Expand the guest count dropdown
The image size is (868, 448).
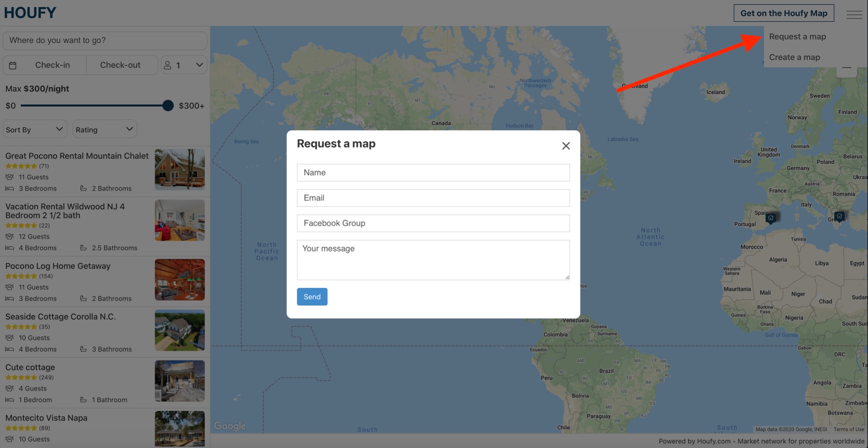coord(184,65)
